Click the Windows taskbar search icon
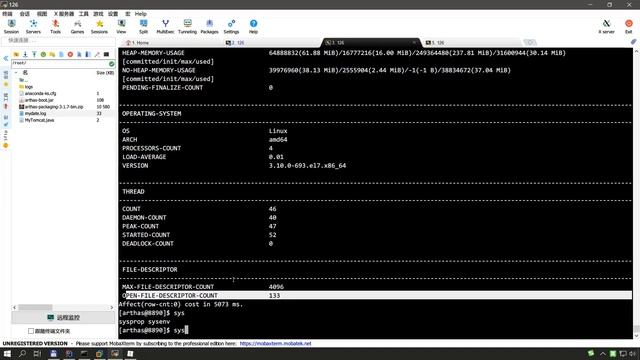This screenshot has height=360, width=640. 22,353
